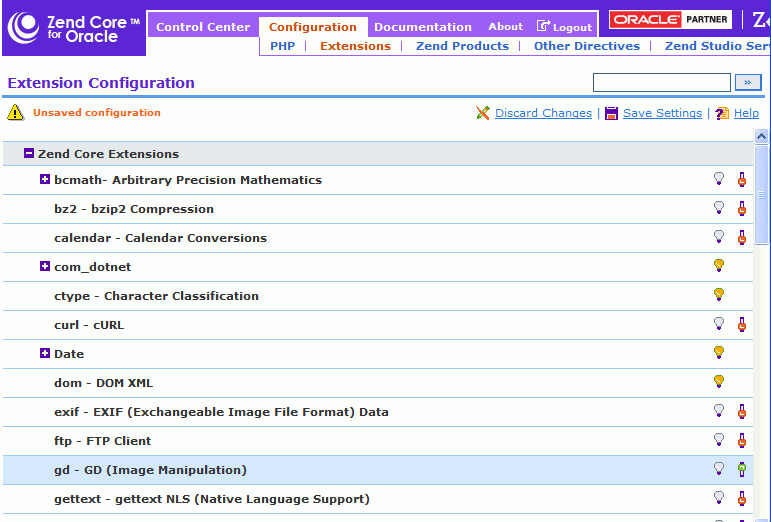Click Logout in the top menu
Image resolution: width=771 pixels, height=522 pixels.
click(x=564, y=27)
